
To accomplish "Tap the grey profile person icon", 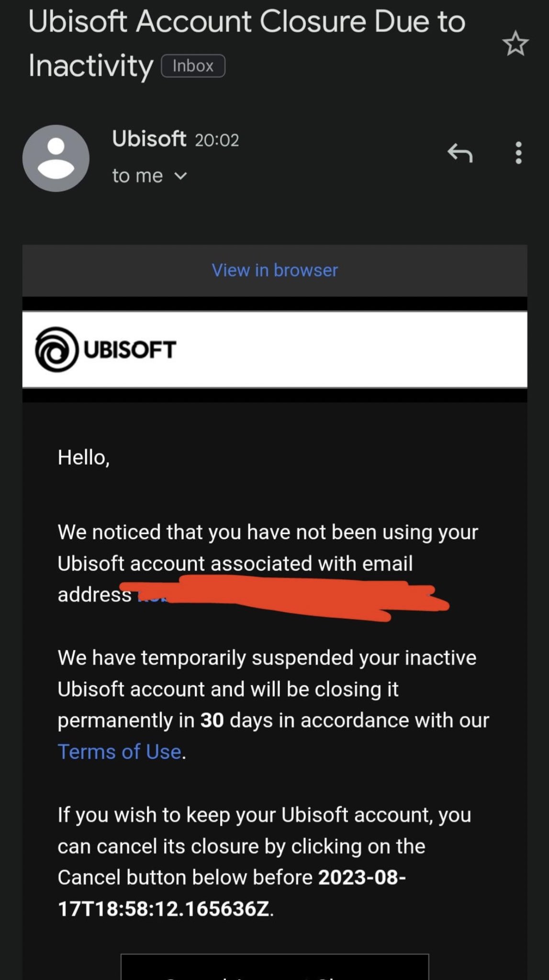I will coord(57,158).
